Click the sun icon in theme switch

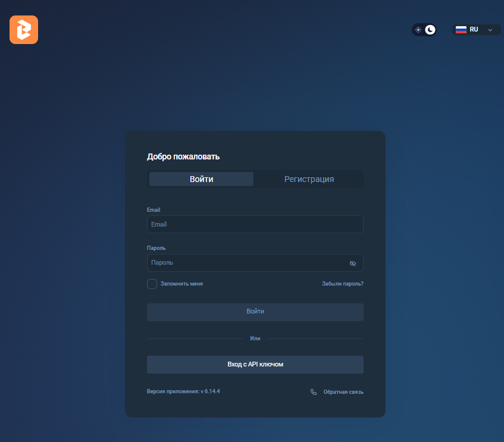418,30
